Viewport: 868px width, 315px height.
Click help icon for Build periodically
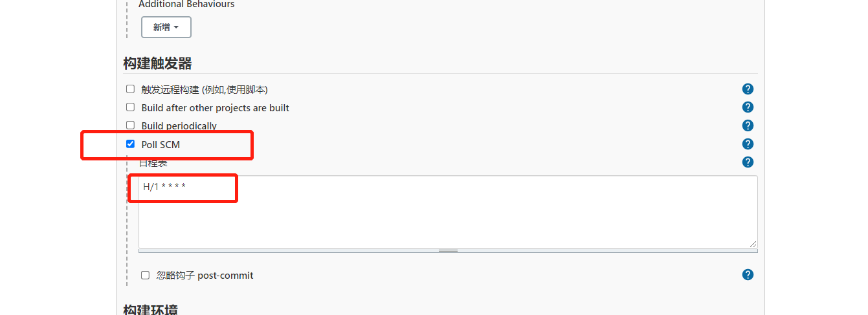coord(748,125)
